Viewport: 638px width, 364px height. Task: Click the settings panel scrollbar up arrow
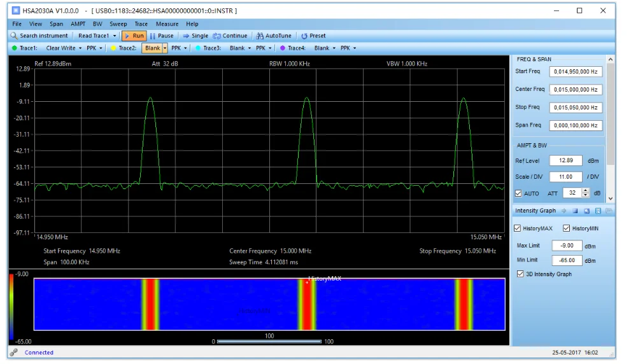pyautogui.click(x=611, y=59)
